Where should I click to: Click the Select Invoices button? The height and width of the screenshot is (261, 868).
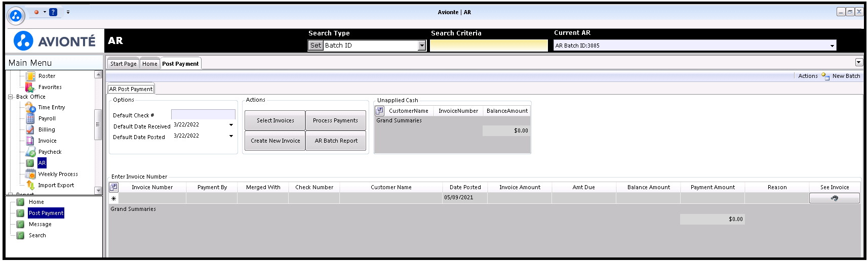[x=275, y=120]
